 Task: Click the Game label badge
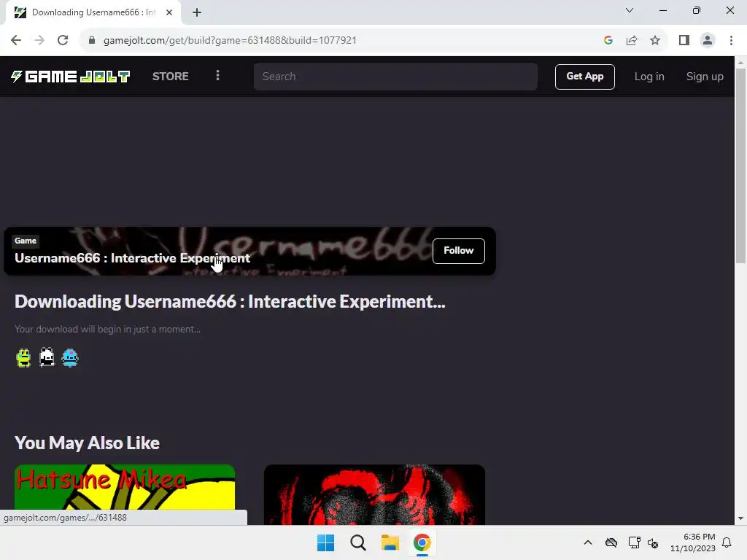[x=26, y=241]
